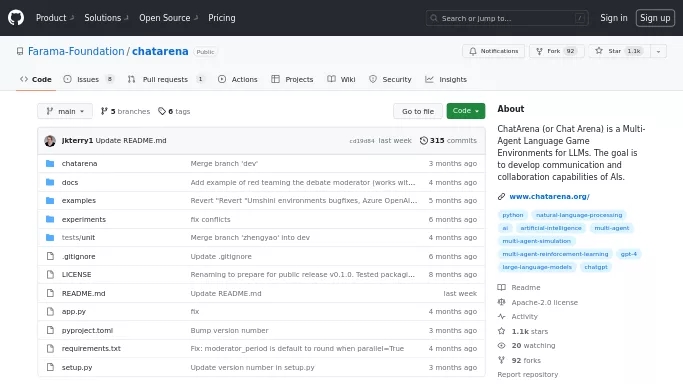Fork the repository with Fork button
Viewport: 683px width, 384px height.
pyautogui.click(x=556, y=51)
